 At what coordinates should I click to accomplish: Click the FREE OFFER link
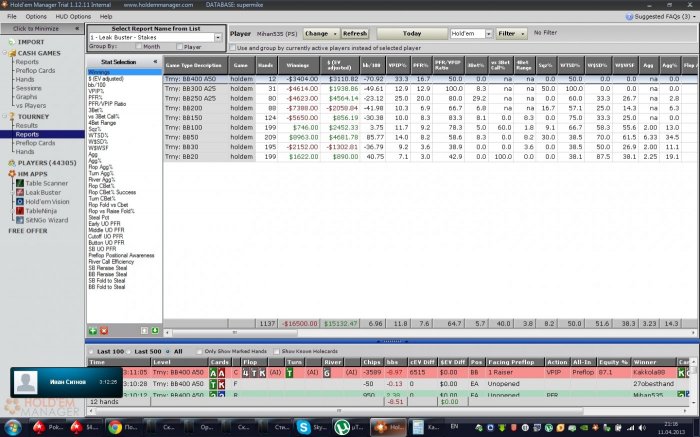28,231
